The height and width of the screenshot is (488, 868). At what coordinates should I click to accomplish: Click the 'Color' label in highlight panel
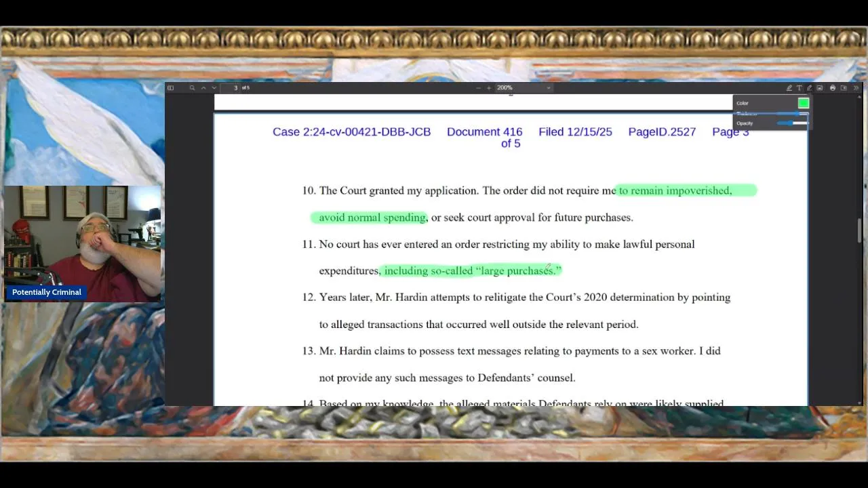click(743, 103)
